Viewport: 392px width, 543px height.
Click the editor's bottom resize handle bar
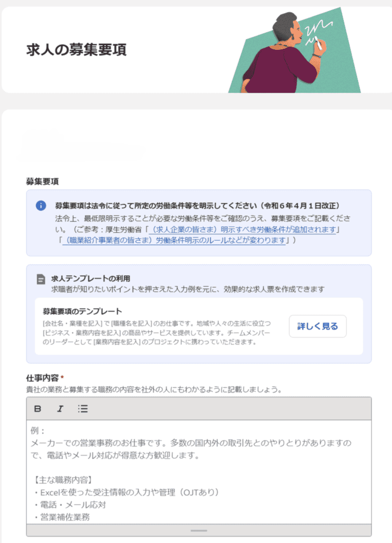tap(199, 530)
